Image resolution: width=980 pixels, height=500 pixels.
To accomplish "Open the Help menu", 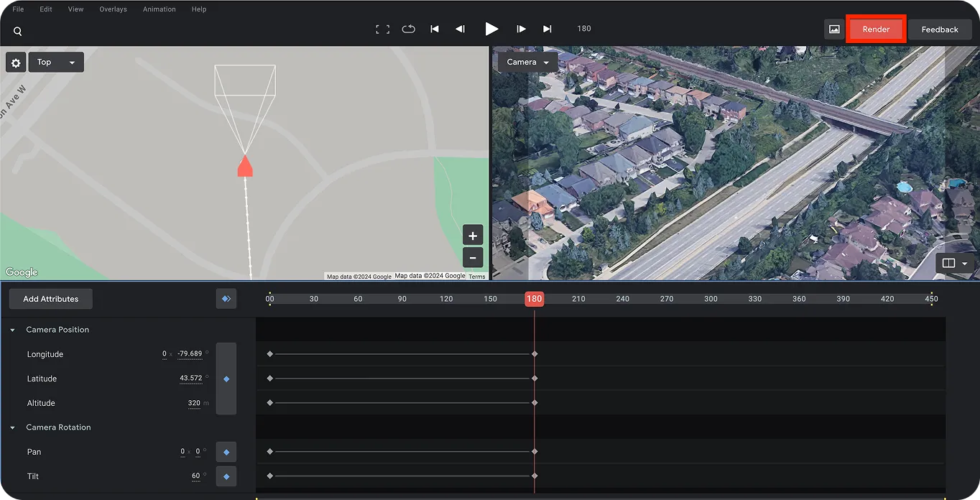I will [x=199, y=9].
